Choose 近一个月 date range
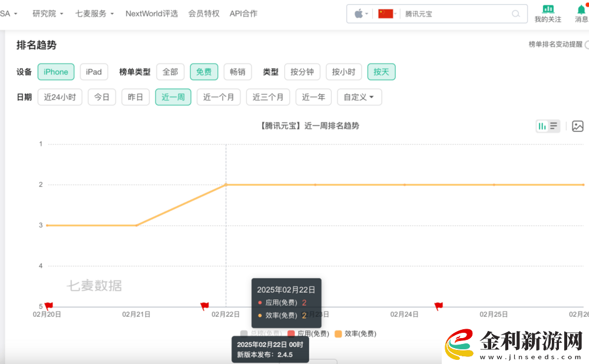This screenshot has height=364, width=589. 219,97
